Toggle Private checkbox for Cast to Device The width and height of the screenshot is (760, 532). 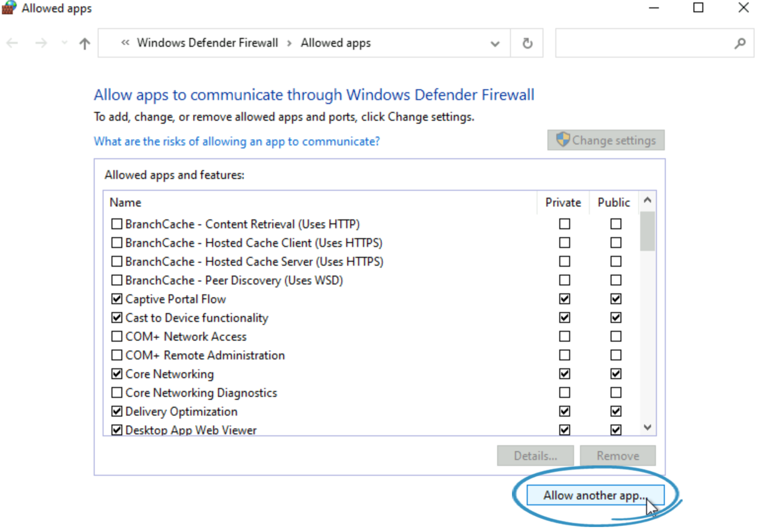pyautogui.click(x=565, y=318)
